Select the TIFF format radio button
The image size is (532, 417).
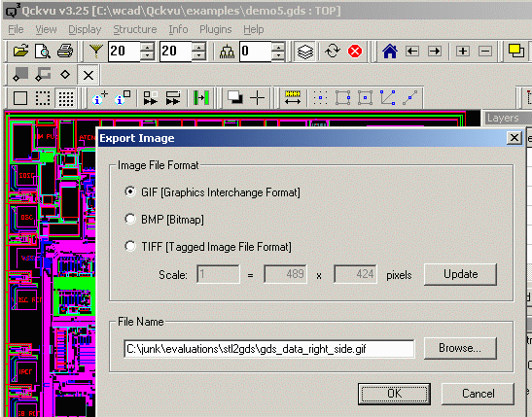pos(130,246)
